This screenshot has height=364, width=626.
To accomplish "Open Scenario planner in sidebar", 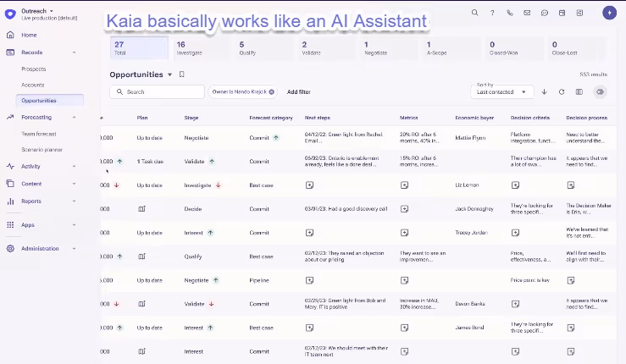I will [x=42, y=150].
